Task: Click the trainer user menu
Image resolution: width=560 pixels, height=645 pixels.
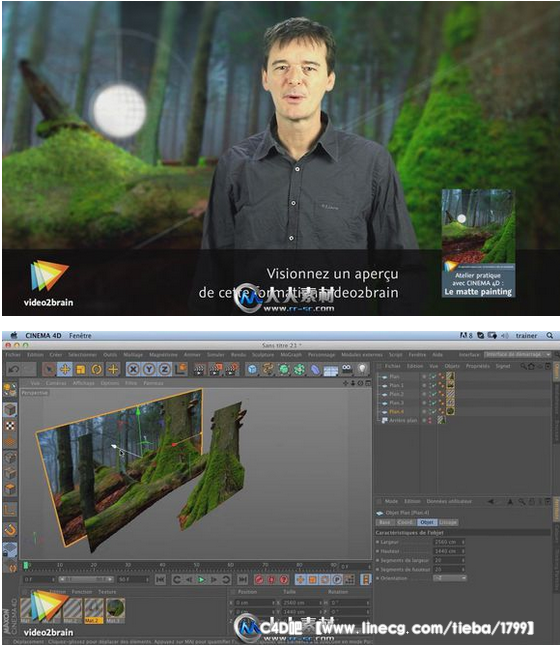Action: (526, 336)
